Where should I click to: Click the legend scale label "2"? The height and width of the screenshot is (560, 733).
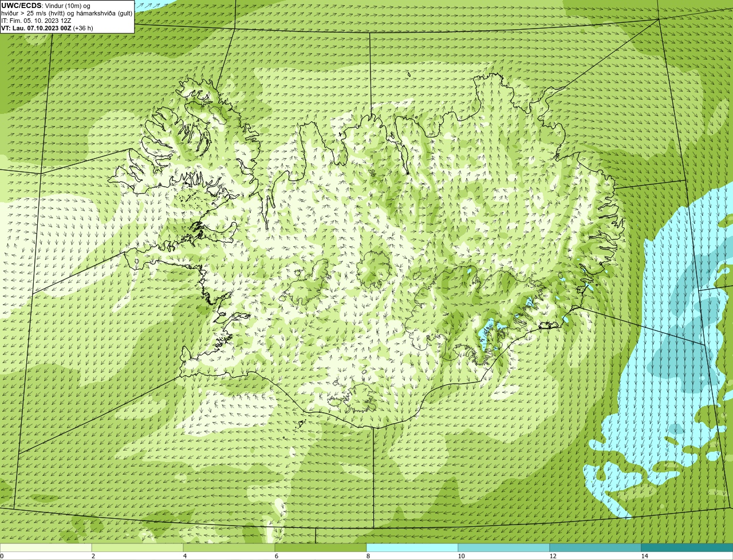(x=93, y=556)
